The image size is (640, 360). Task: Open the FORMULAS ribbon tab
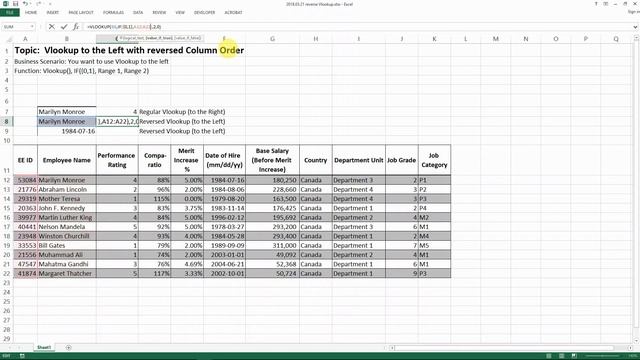tap(113, 13)
